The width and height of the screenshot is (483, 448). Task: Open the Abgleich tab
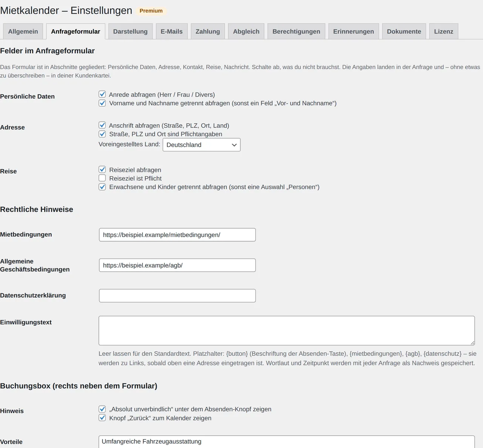coord(246,31)
